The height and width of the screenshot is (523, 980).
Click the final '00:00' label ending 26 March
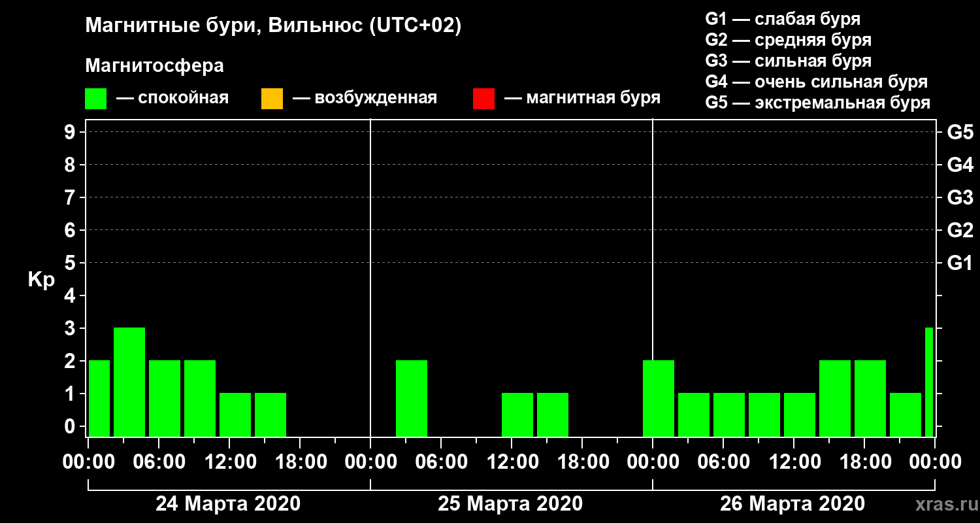coord(935,462)
